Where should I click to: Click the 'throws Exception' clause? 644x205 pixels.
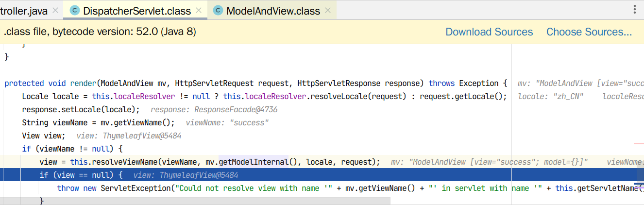[463, 83]
